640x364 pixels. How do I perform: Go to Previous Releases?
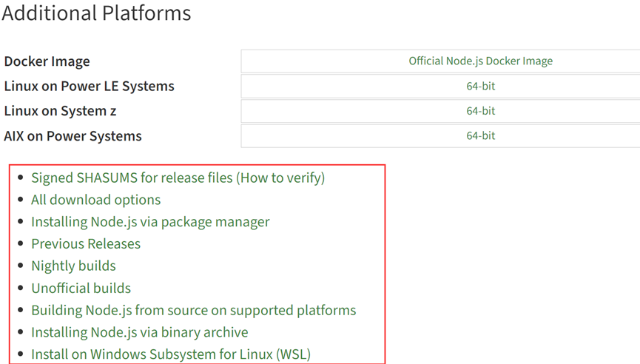pos(85,244)
